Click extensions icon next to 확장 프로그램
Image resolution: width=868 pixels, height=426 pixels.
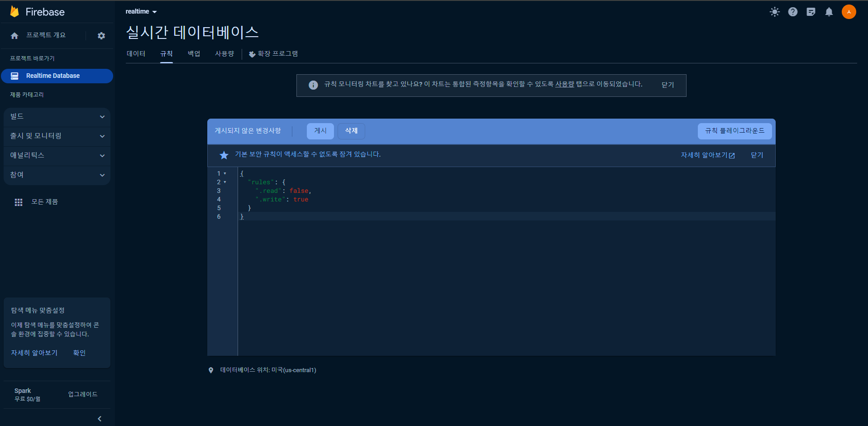pyautogui.click(x=252, y=54)
